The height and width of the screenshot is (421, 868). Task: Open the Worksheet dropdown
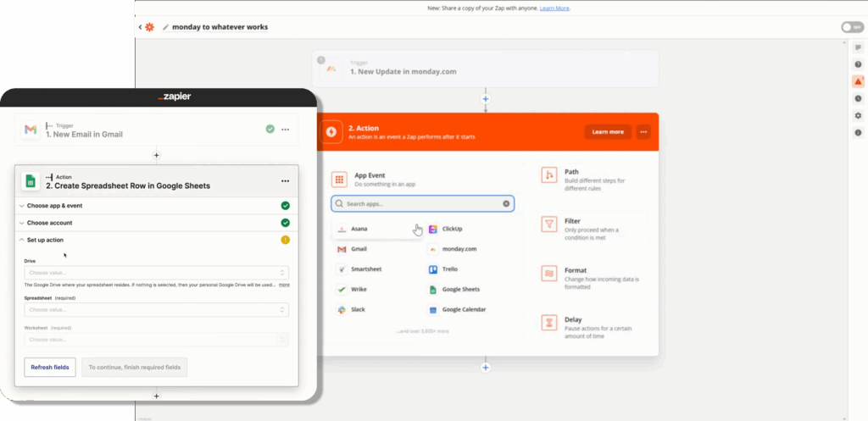(157, 340)
